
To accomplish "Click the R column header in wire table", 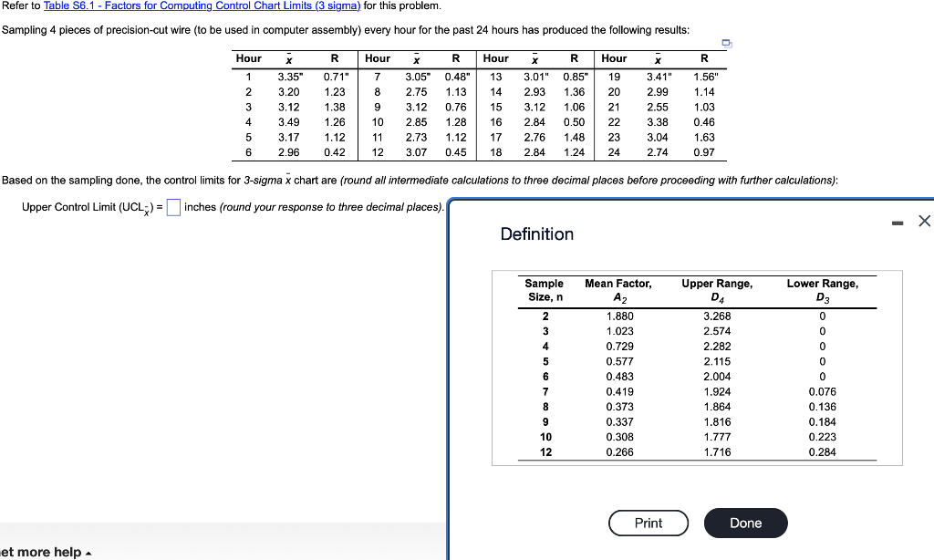I will pos(334,58).
